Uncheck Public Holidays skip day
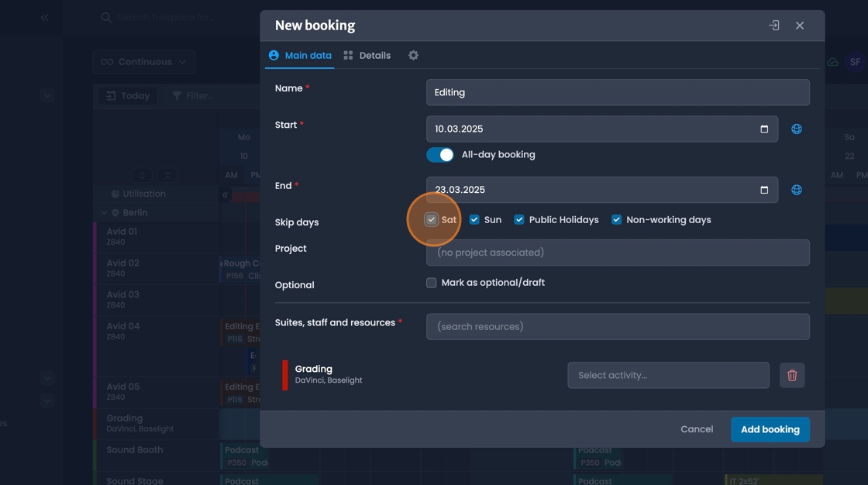This screenshot has height=485, width=868. (x=518, y=219)
